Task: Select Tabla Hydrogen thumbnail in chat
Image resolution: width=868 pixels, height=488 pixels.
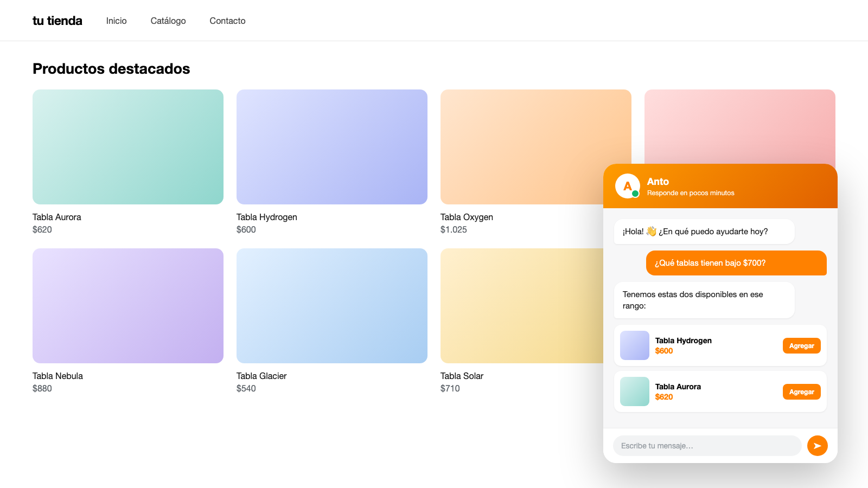Action: click(635, 345)
